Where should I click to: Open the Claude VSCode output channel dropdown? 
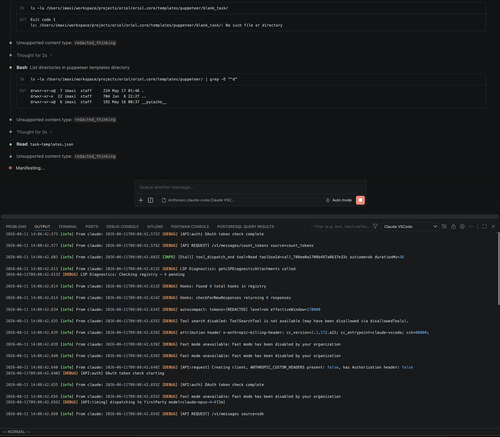[410, 227]
